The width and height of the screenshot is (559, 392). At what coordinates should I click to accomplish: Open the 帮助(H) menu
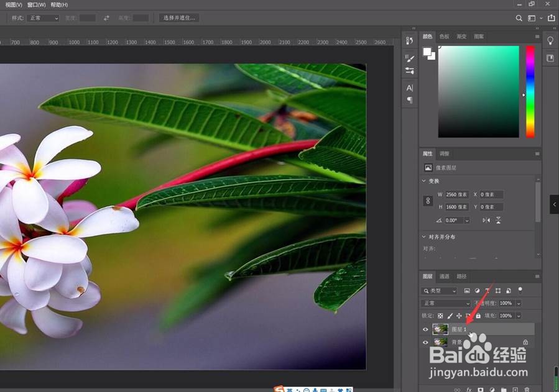tap(59, 4)
